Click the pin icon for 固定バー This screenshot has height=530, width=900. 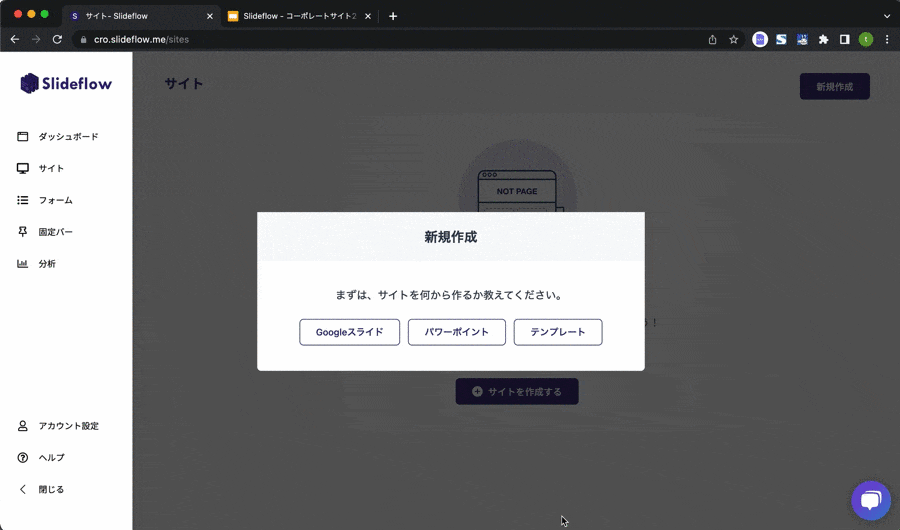click(x=22, y=231)
